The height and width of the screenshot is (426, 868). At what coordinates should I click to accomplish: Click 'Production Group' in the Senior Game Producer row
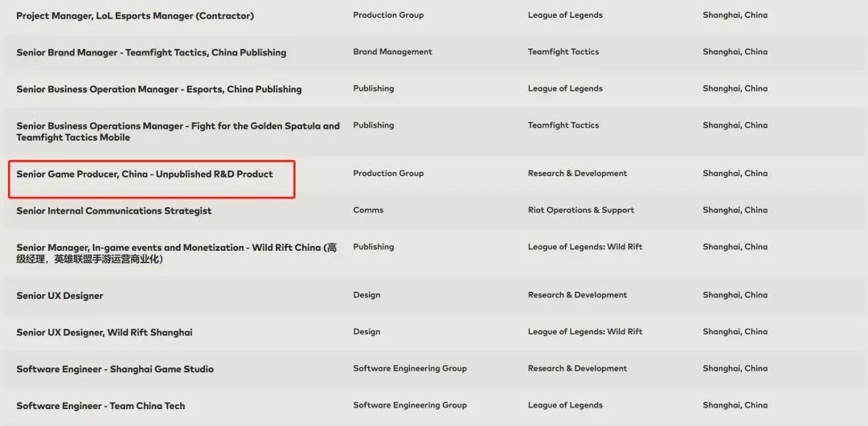(x=388, y=174)
